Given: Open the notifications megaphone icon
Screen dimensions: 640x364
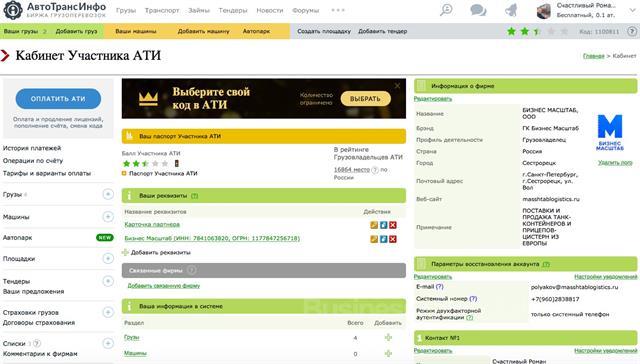Looking at the screenshot, I should (x=511, y=10).
